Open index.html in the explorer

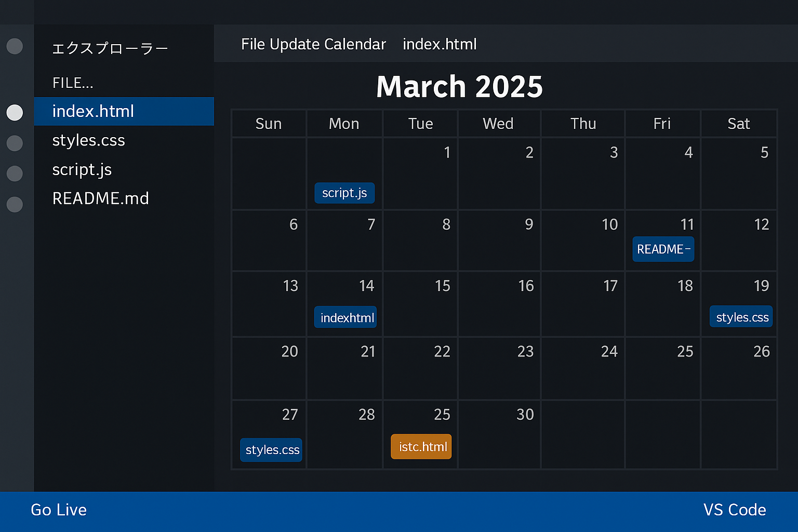point(94,111)
